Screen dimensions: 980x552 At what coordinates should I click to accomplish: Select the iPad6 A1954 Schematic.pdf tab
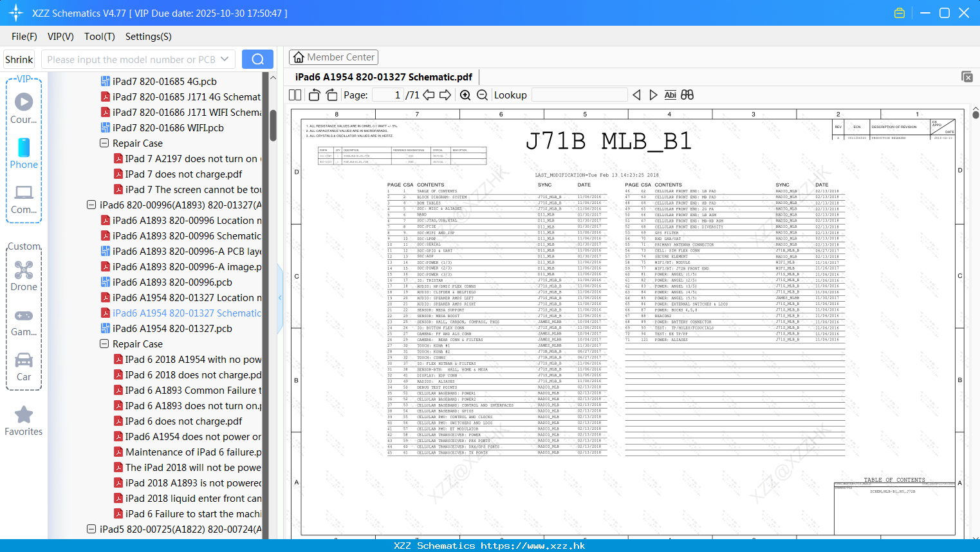pyautogui.click(x=384, y=77)
